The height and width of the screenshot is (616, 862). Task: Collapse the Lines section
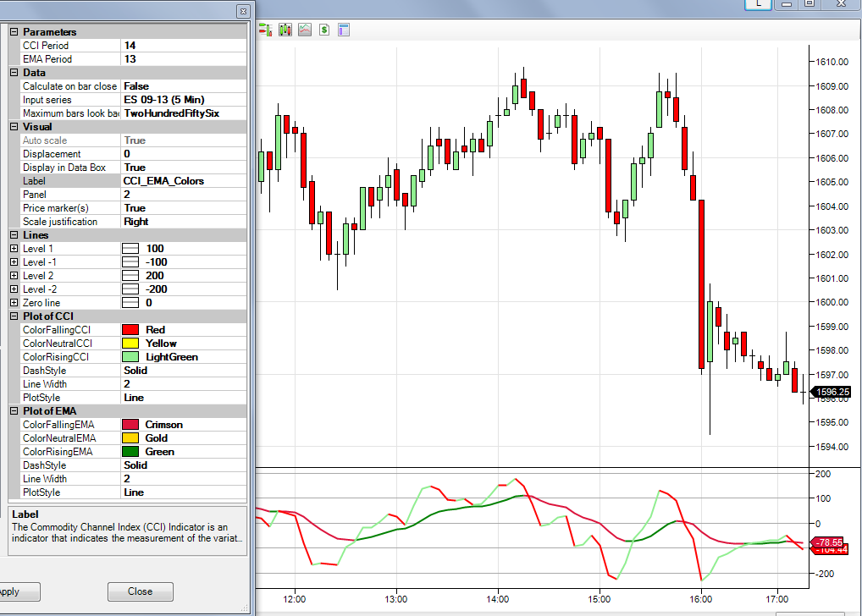[x=14, y=234]
